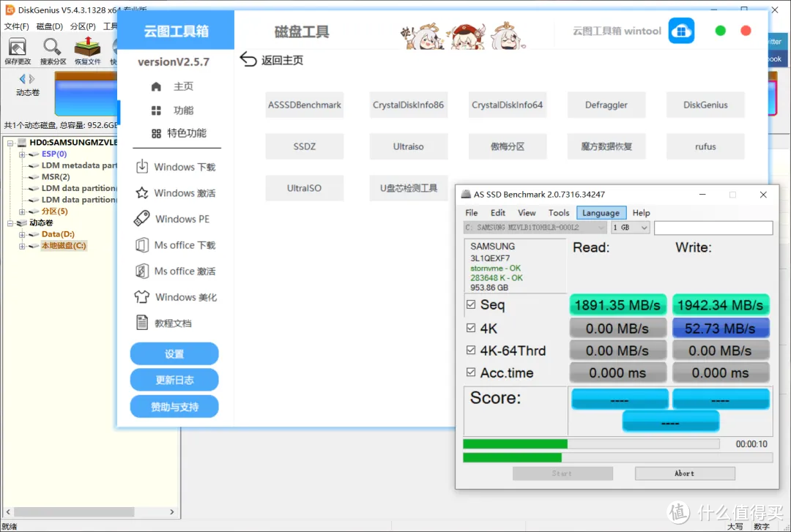
Task: Click the HD0 SAMSUNG disk icon in tree
Action: (22, 143)
